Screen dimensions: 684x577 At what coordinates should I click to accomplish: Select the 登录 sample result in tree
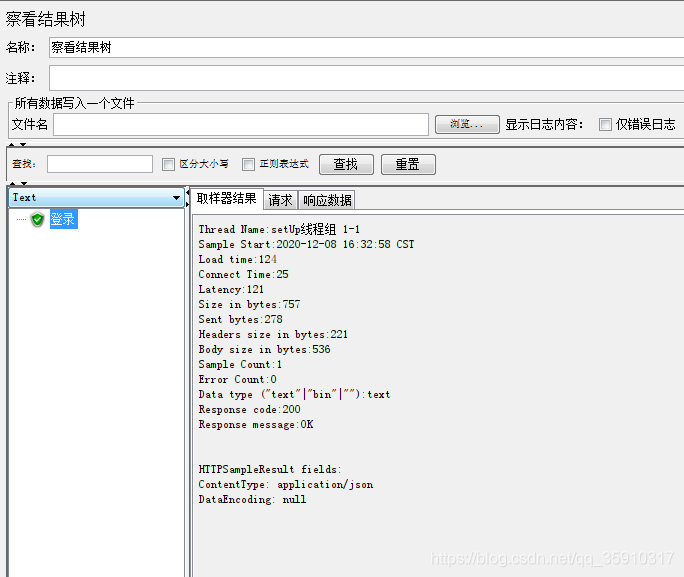click(x=63, y=219)
